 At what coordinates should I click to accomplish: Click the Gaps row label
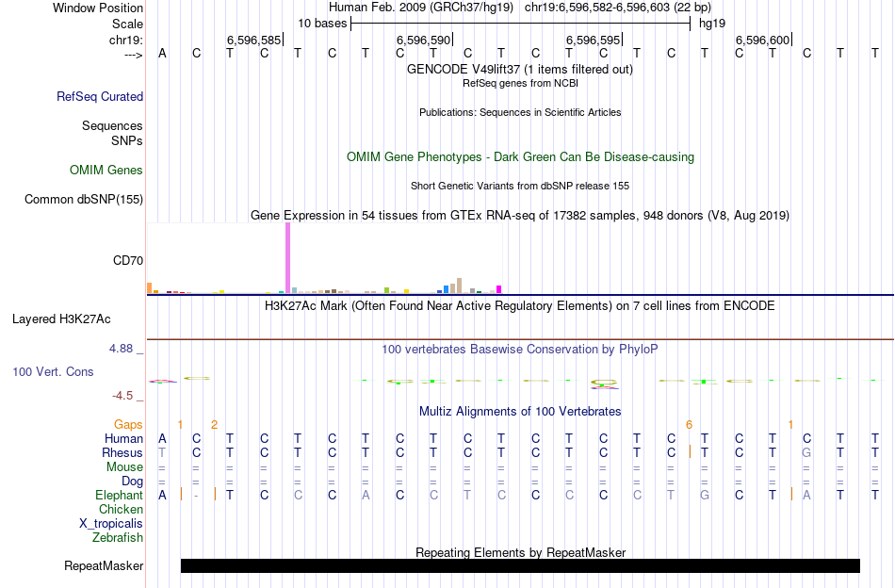[x=128, y=425]
